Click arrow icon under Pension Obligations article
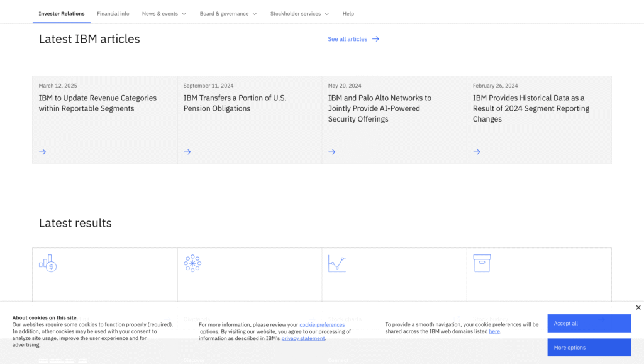Viewport: 644px width, 364px height. tap(187, 152)
